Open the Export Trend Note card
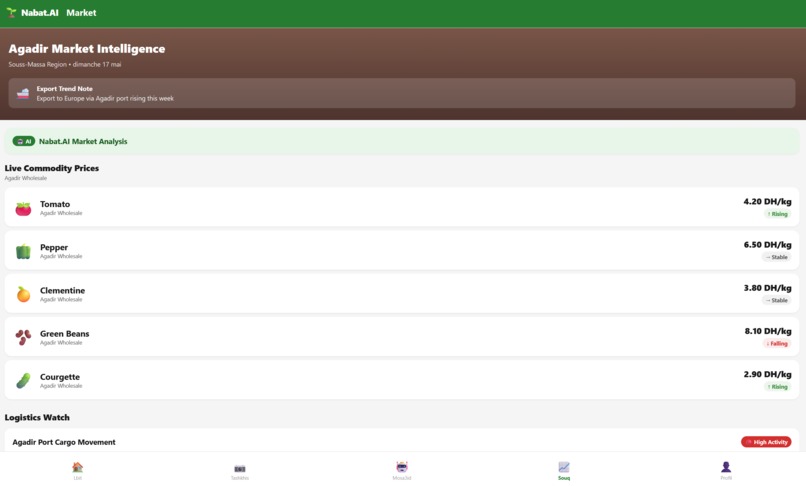The image size is (806, 486). [x=401, y=93]
